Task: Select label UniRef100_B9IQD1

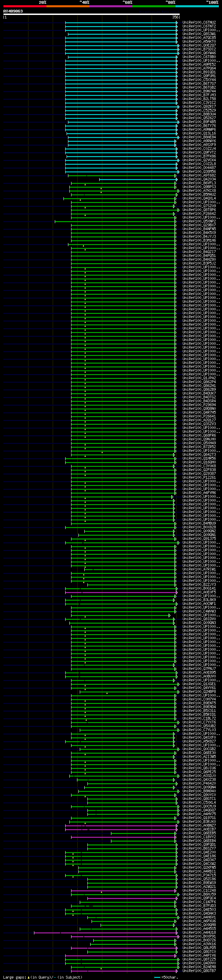Action: pos(199,72)
